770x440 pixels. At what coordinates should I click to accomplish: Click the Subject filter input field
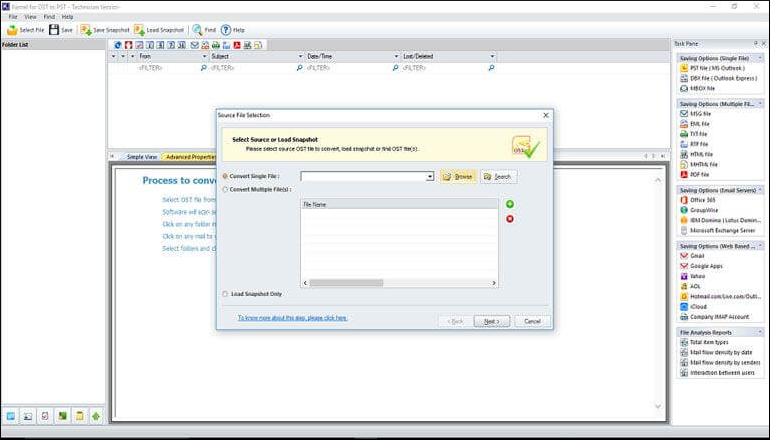(x=252, y=68)
